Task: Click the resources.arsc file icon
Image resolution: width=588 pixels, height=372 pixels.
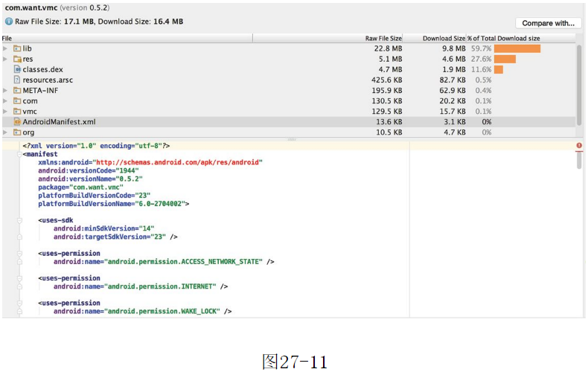Action: click(16, 80)
